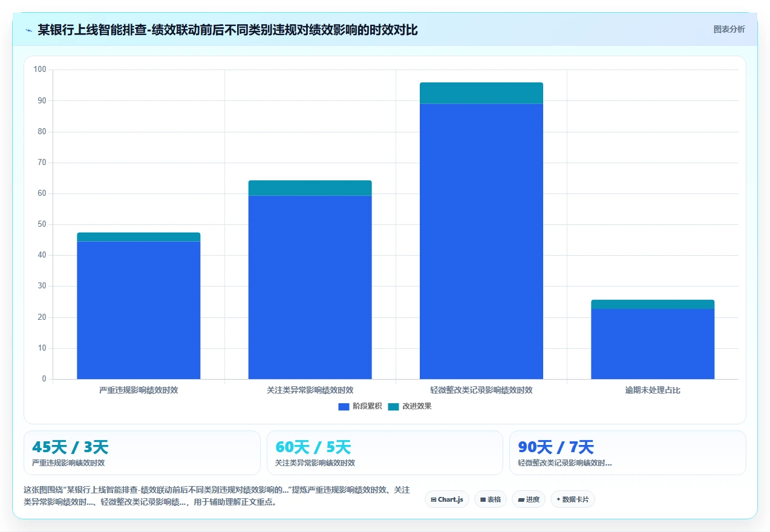770x532 pixels.
Task: Select the 数据卡片 tag
Action: [573, 499]
